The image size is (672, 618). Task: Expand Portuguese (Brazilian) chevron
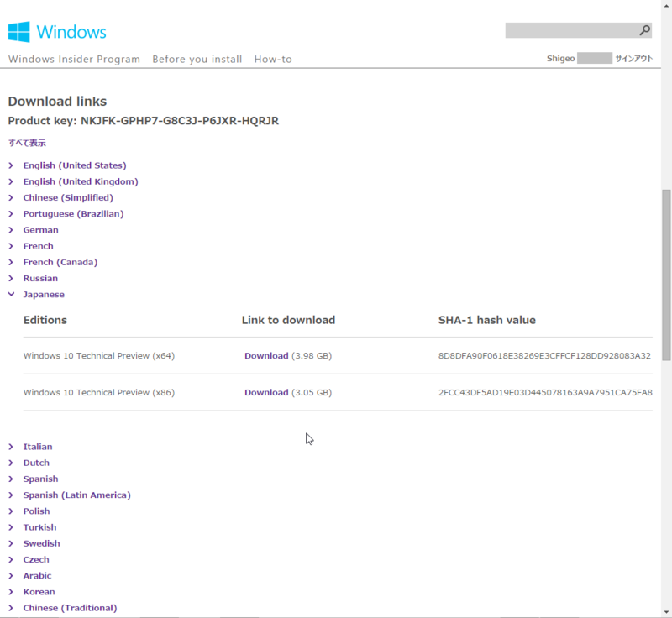11,214
